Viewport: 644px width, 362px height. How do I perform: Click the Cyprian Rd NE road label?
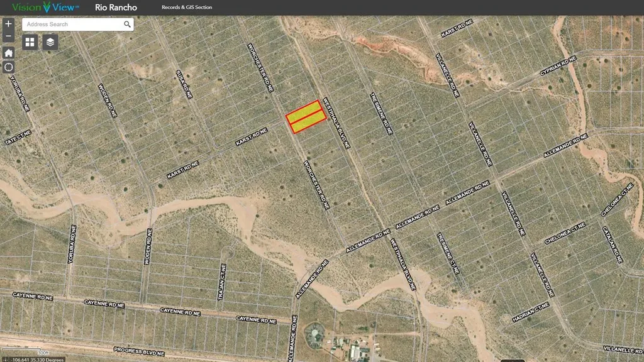pos(558,66)
